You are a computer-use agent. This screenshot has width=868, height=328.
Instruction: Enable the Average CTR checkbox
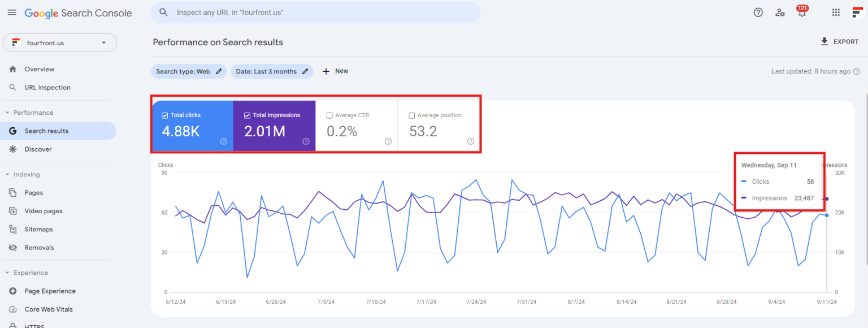[x=330, y=115]
